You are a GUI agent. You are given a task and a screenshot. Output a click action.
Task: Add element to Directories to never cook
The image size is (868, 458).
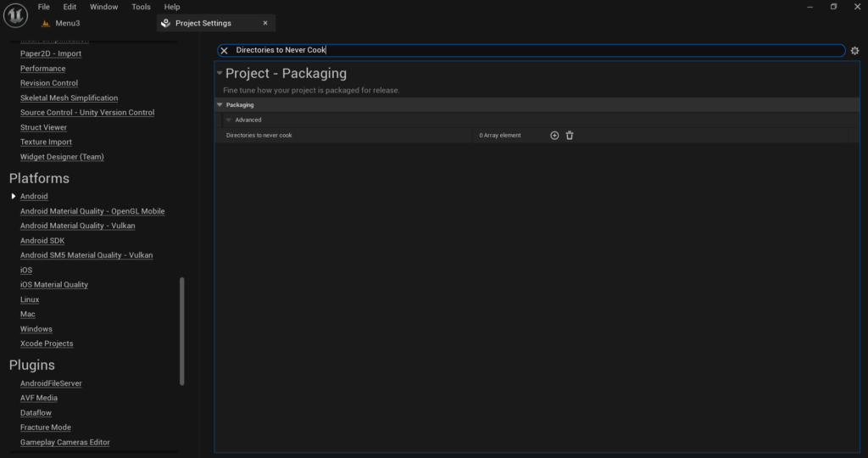[554, 135]
